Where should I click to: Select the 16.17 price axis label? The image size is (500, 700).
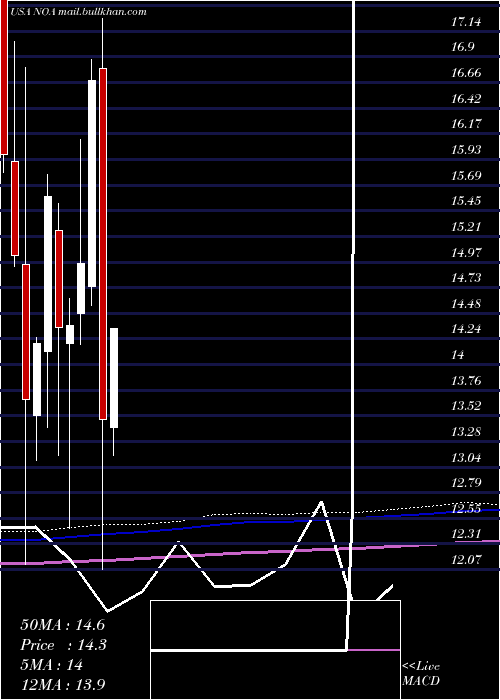click(x=466, y=124)
